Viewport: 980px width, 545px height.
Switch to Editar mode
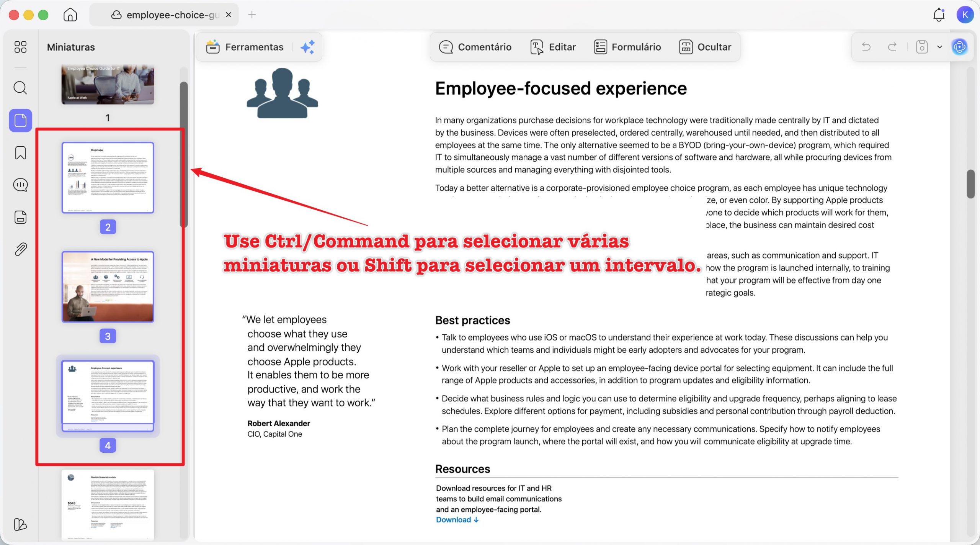pos(553,47)
